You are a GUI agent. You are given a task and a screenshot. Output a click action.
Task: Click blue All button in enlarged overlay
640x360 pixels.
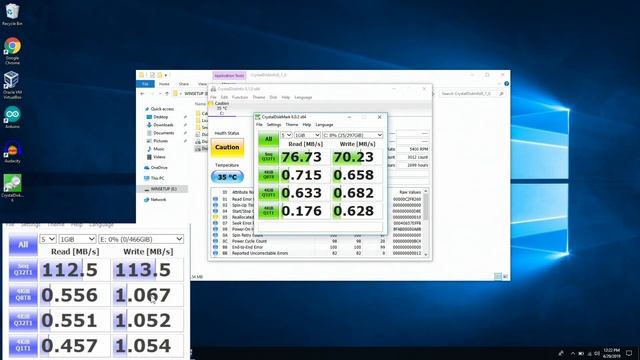point(23,244)
